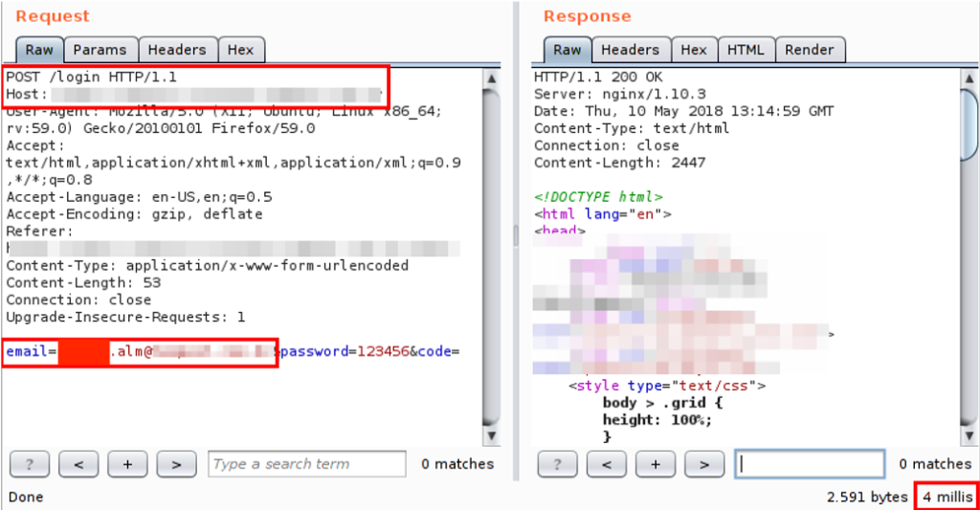Click the Response panel help '?' button

558,464
